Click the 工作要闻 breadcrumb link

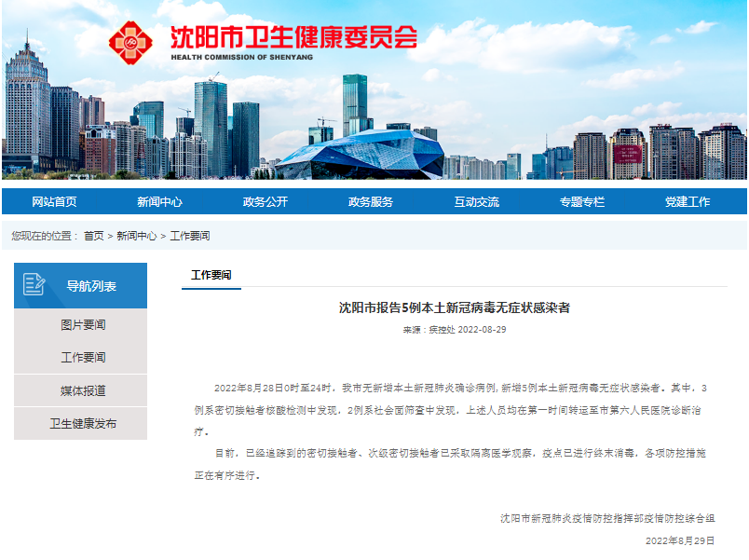point(190,236)
